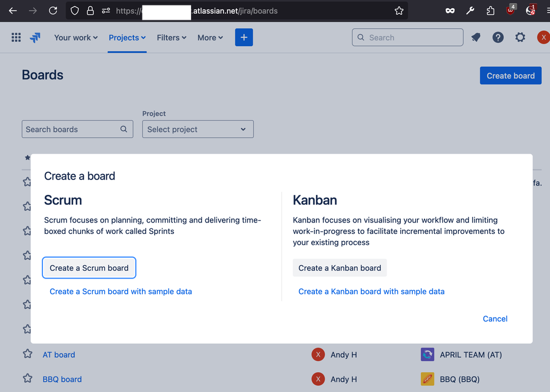The height and width of the screenshot is (392, 550).
Task: Click the magnifier in Search boards field
Action: [123, 129]
